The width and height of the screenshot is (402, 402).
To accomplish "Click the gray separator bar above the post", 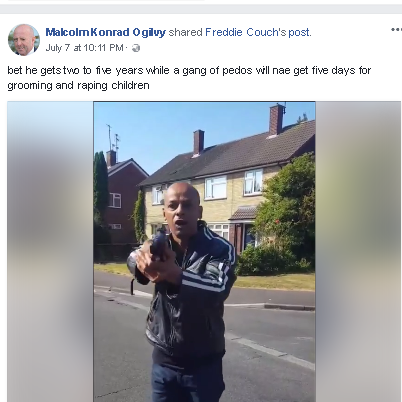I will (201, 9).
